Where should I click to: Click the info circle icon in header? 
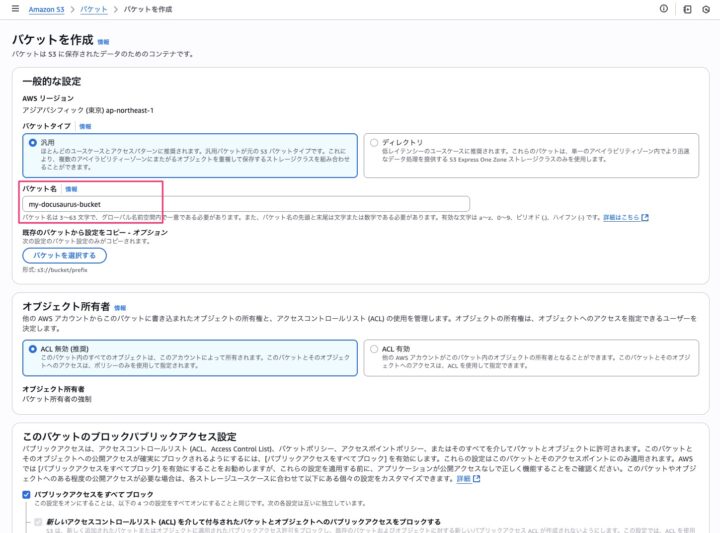coord(664,9)
